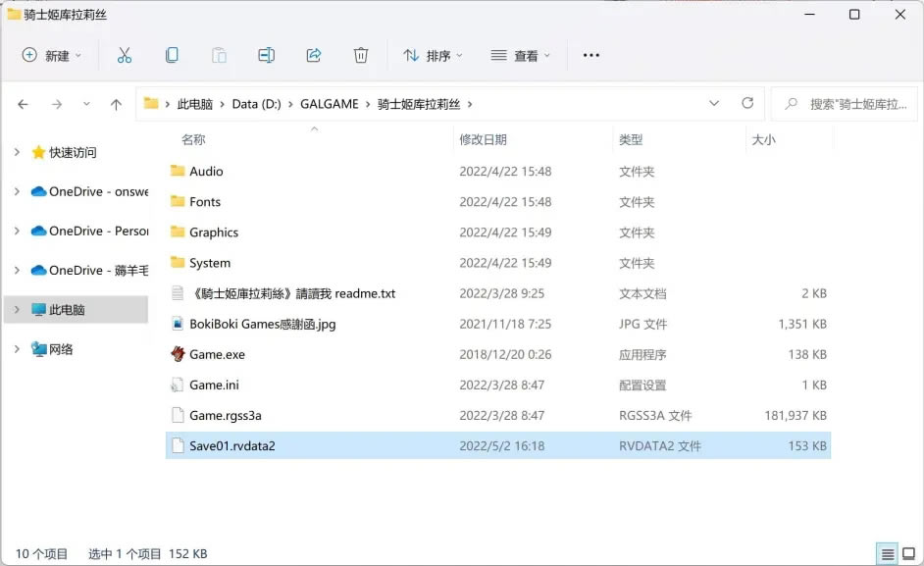Image resolution: width=924 pixels, height=566 pixels.
Task: Navigate back with the left arrow
Action: pos(24,104)
